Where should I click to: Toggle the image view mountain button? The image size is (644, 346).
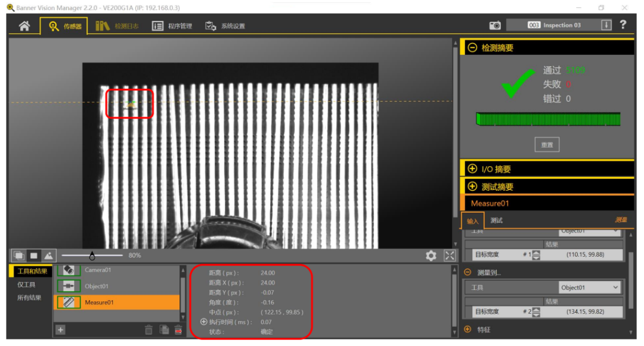pyautogui.click(x=48, y=255)
